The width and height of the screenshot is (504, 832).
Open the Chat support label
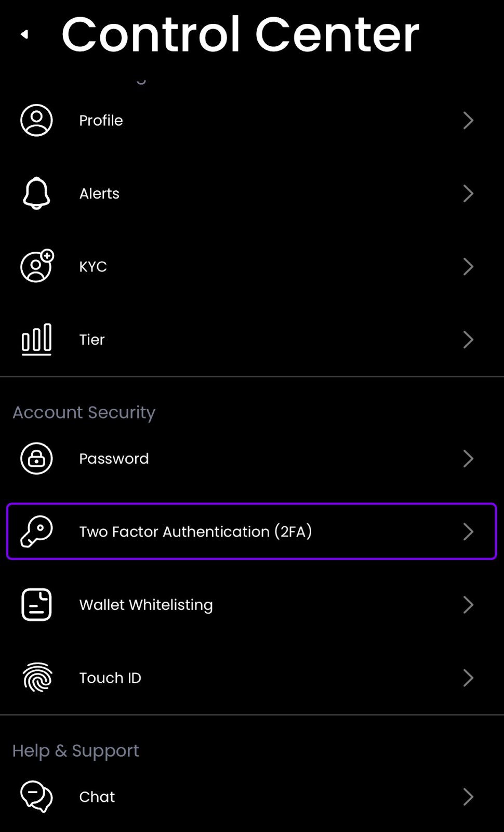coord(97,797)
